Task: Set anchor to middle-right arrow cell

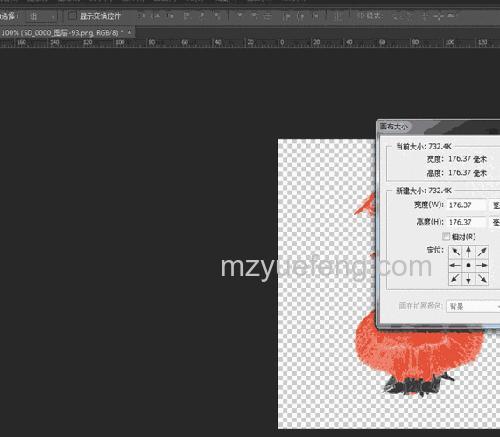Action: pyautogui.click(x=482, y=265)
